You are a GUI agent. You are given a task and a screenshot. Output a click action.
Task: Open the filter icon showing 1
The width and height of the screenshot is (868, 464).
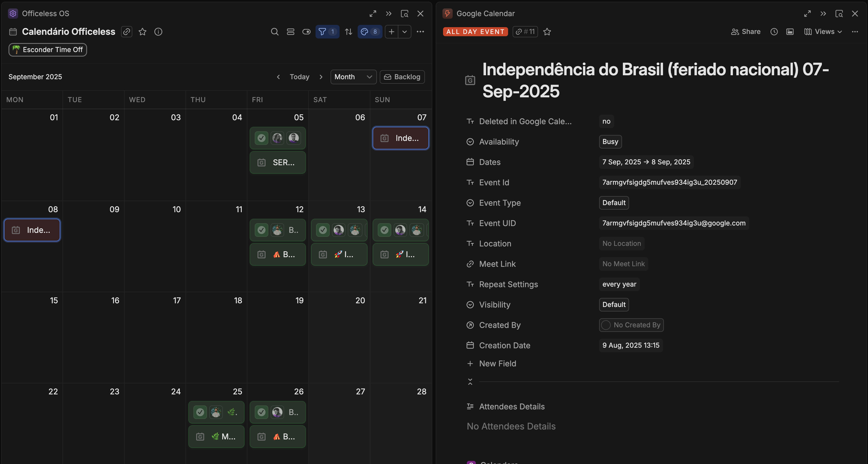327,32
